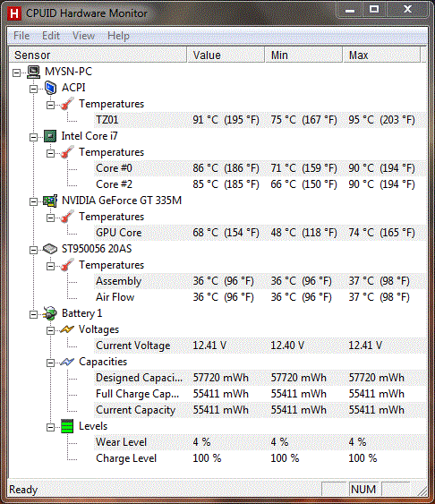Select the TZ01 temperature row
435x504 pixels.
260,120
